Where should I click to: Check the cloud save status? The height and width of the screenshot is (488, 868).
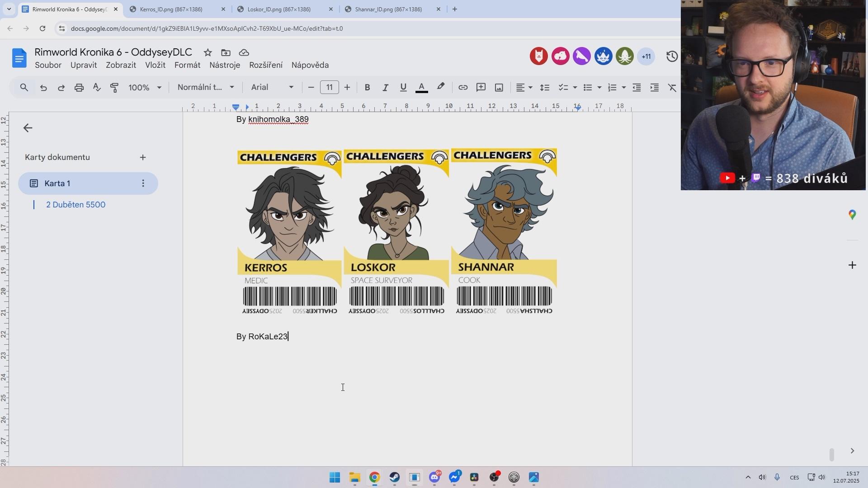point(244,52)
